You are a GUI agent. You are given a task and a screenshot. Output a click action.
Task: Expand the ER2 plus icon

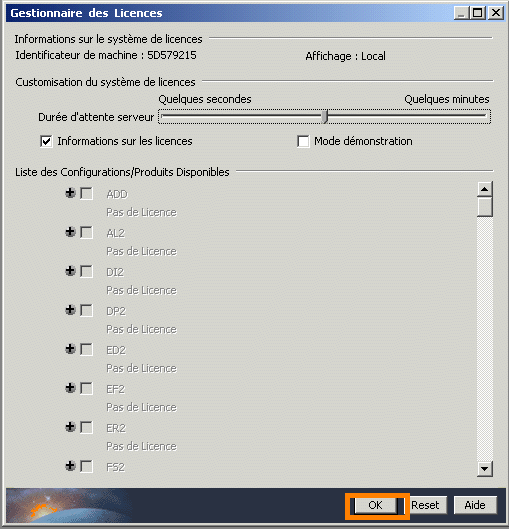point(70,427)
